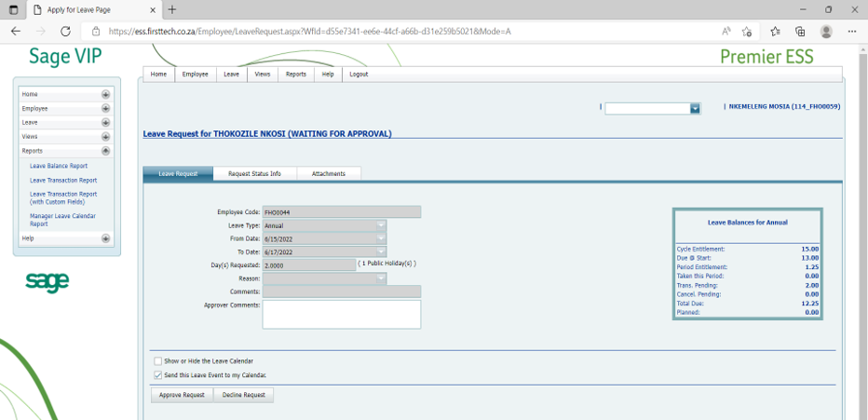Image resolution: width=868 pixels, height=420 pixels.
Task: Collapse the Reports section in sidebar
Action: coord(105,150)
